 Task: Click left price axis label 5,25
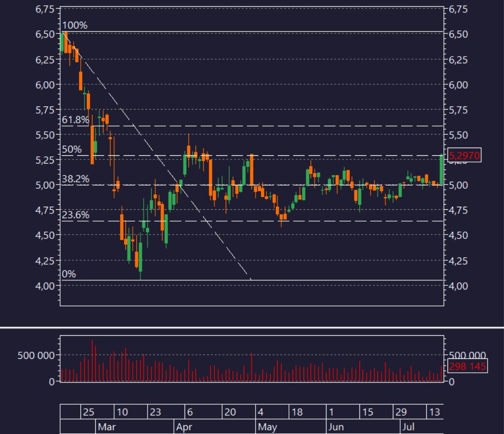click(x=45, y=160)
